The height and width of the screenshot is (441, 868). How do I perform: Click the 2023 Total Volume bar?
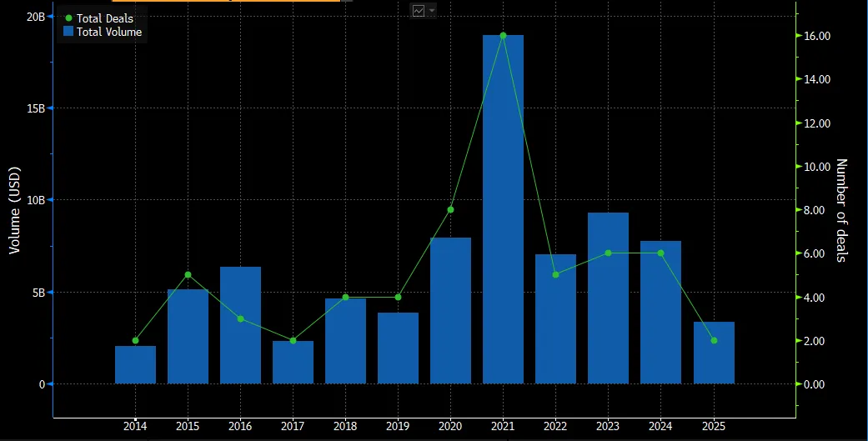point(609,298)
